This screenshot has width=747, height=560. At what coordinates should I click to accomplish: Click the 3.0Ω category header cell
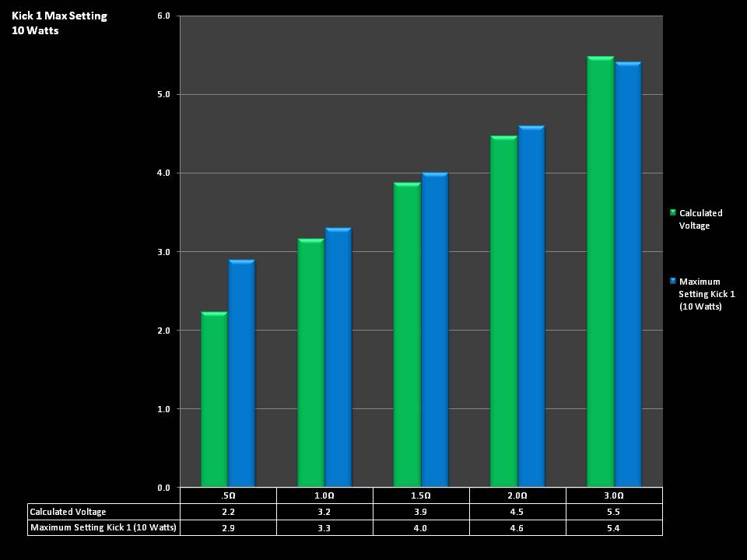tap(614, 495)
